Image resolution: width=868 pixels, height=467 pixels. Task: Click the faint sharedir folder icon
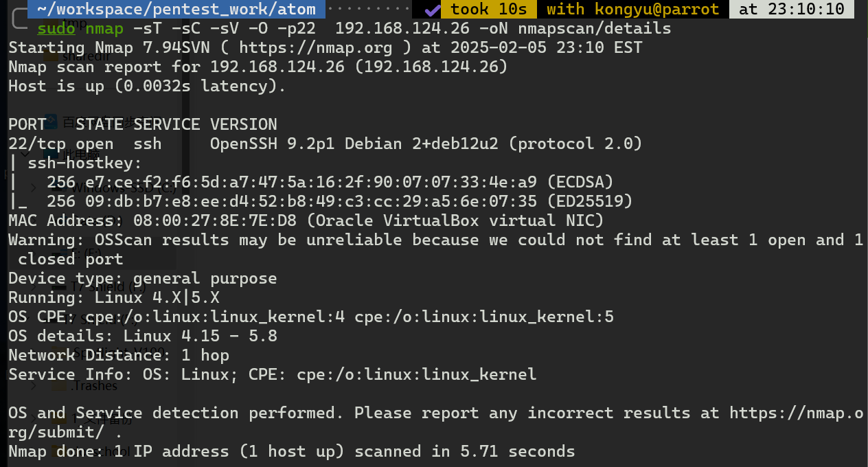tap(52, 56)
